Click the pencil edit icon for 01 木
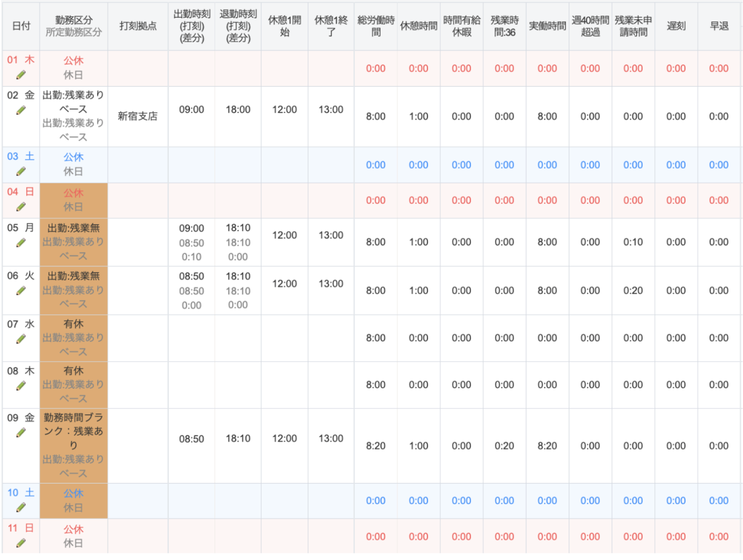The height and width of the screenshot is (560, 743). tap(21, 75)
